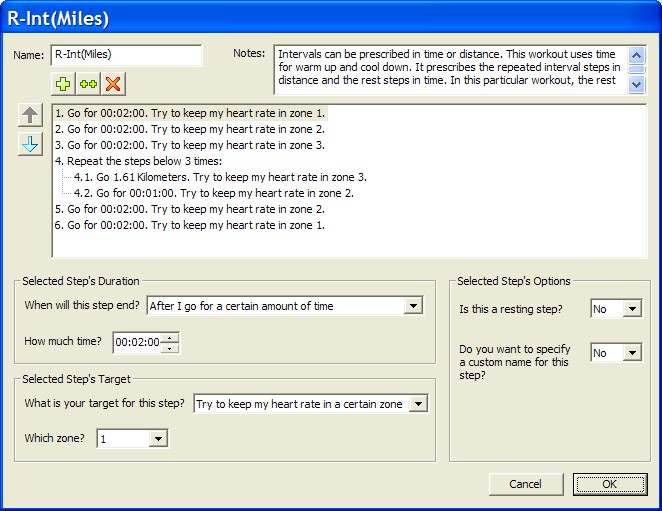The image size is (662, 511).
Task: Open the step target type dropdown
Action: (x=418, y=403)
